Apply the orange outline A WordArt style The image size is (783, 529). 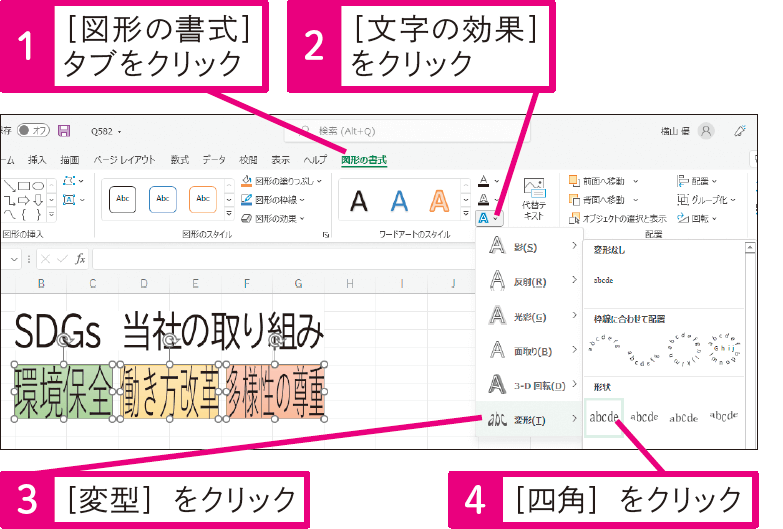[x=439, y=201]
